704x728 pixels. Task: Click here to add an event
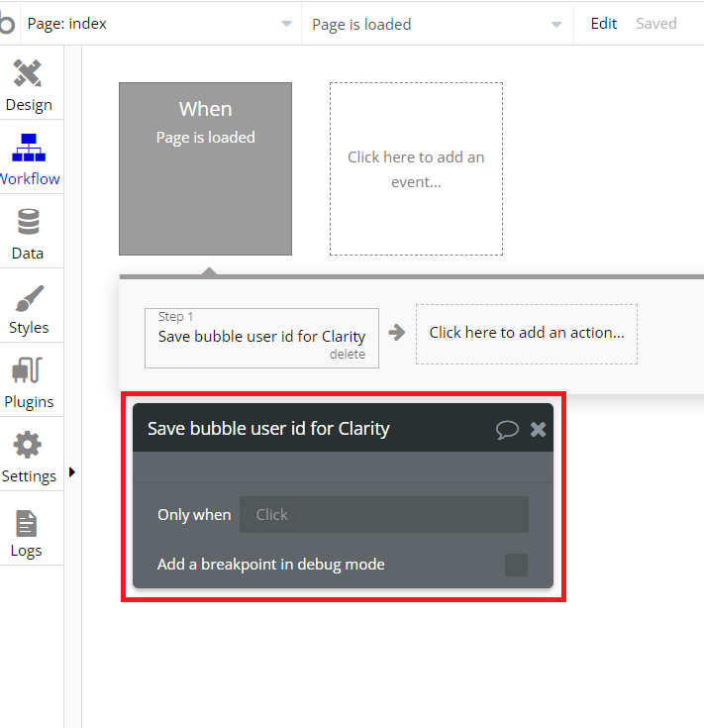pyautogui.click(x=416, y=169)
